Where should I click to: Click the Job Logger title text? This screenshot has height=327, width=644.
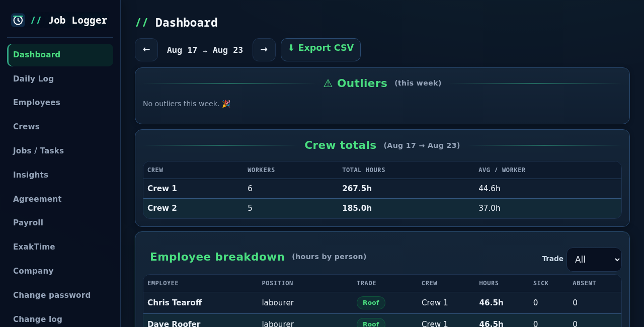click(x=77, y=20)
